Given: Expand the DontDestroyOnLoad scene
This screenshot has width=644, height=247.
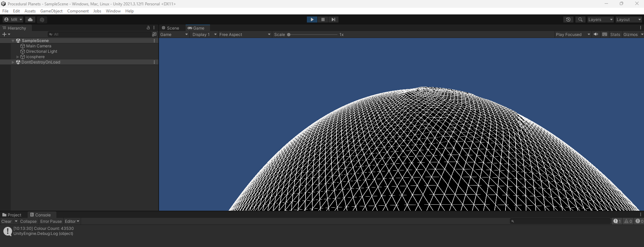Looking at the screenshot, I should (x=13, y=62).
